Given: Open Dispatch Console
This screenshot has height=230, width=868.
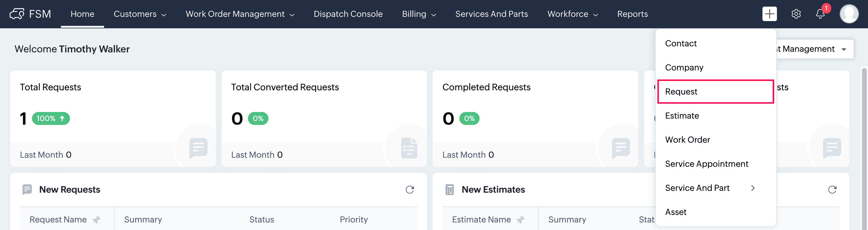Looking at the screenshot, I should pyautogui.click(x=348, y=14).
